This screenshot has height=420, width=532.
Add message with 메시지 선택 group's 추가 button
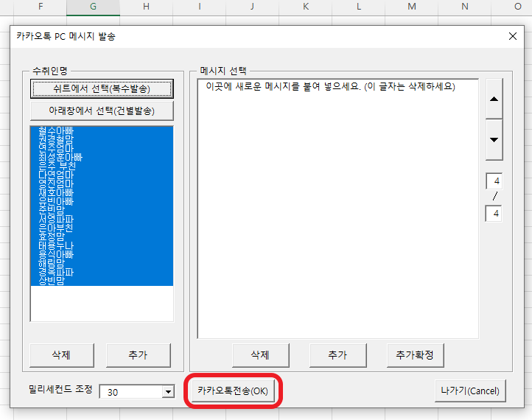(x=337, y=355)
